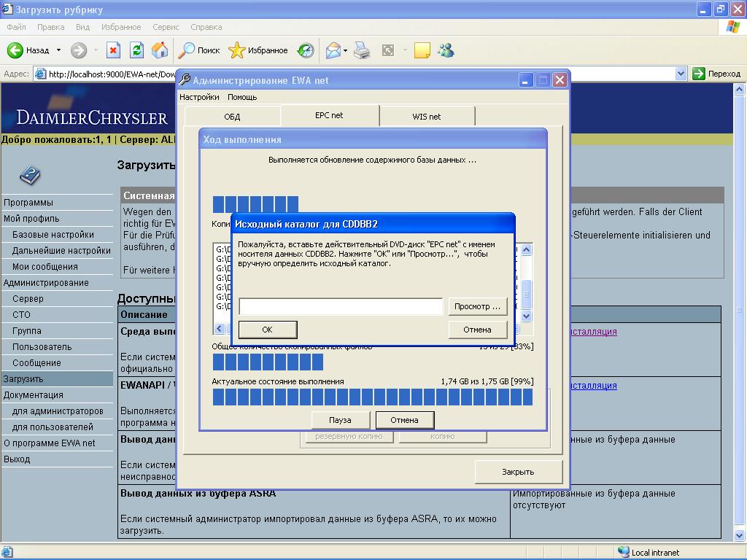Open Сообщение in the sidebar
The image size is (747, 560).
[36, 363]
